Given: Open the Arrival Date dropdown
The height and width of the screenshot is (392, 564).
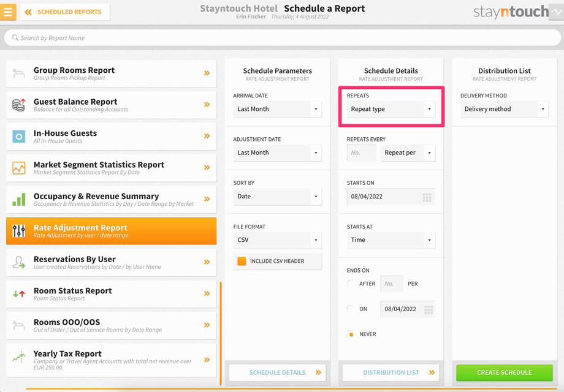Looking at the screenshot, I should [x=277, y=109].
